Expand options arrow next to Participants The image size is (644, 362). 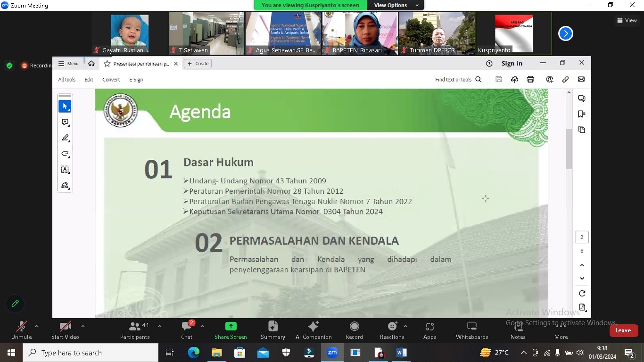coord(160,326)
